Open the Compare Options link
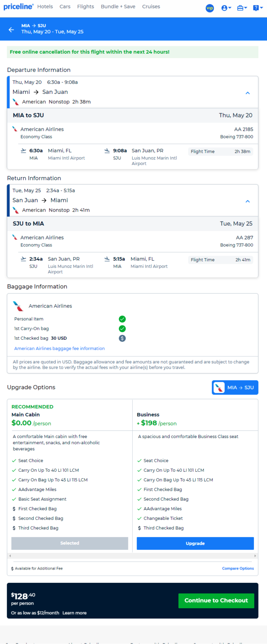 coord(238,568)
